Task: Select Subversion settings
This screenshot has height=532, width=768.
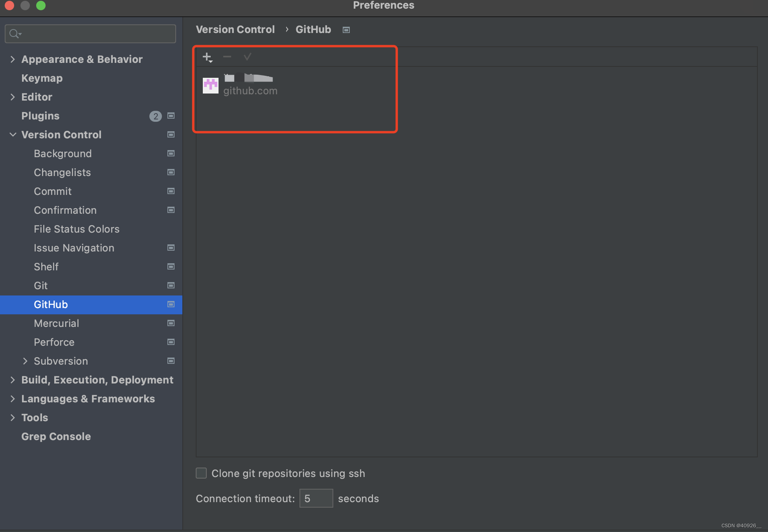Action: pos(61,361)
